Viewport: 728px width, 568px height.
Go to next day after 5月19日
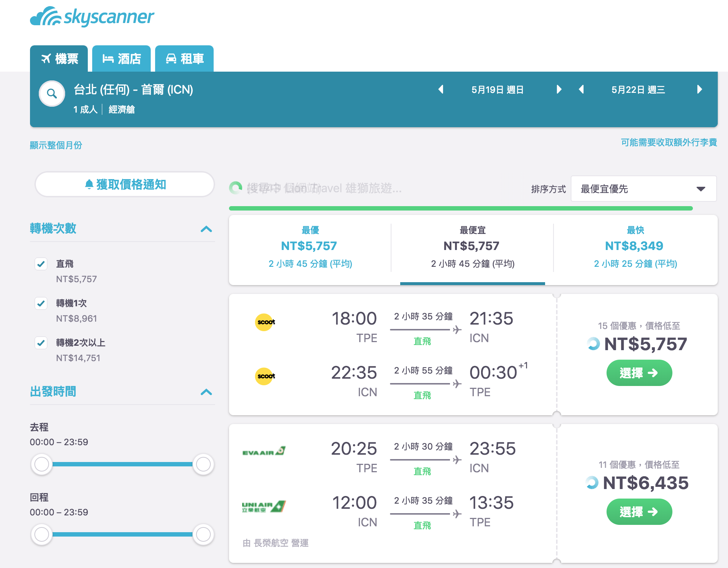(559, 90)
